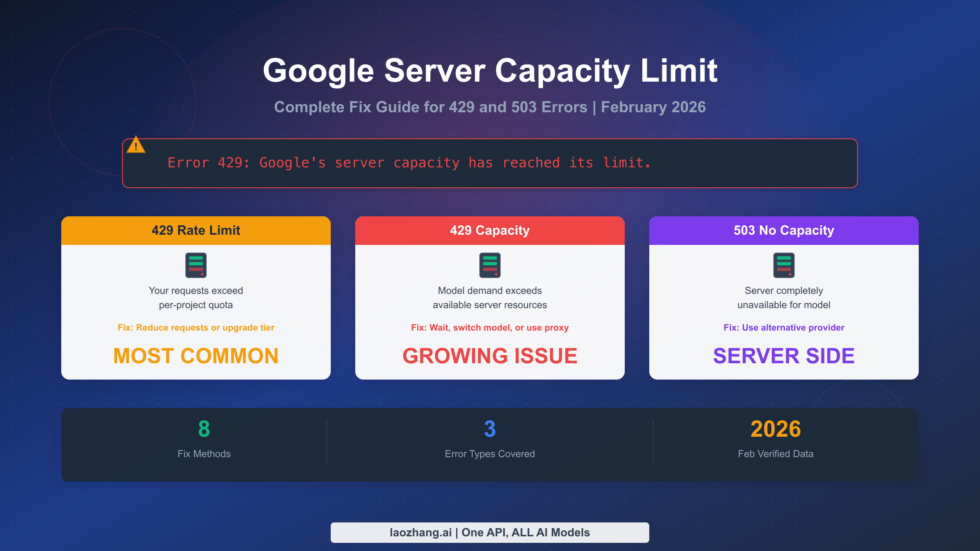Click the red 429 Capacity header bar
This screenshot has height=551, width=980.
[490, 230]
